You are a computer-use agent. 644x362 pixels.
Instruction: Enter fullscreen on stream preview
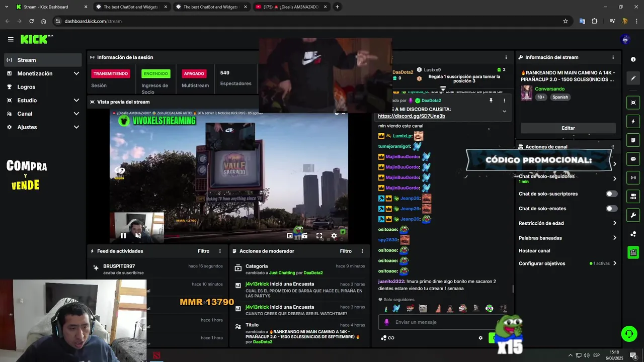pyautogui.click(x=319, y=235)
